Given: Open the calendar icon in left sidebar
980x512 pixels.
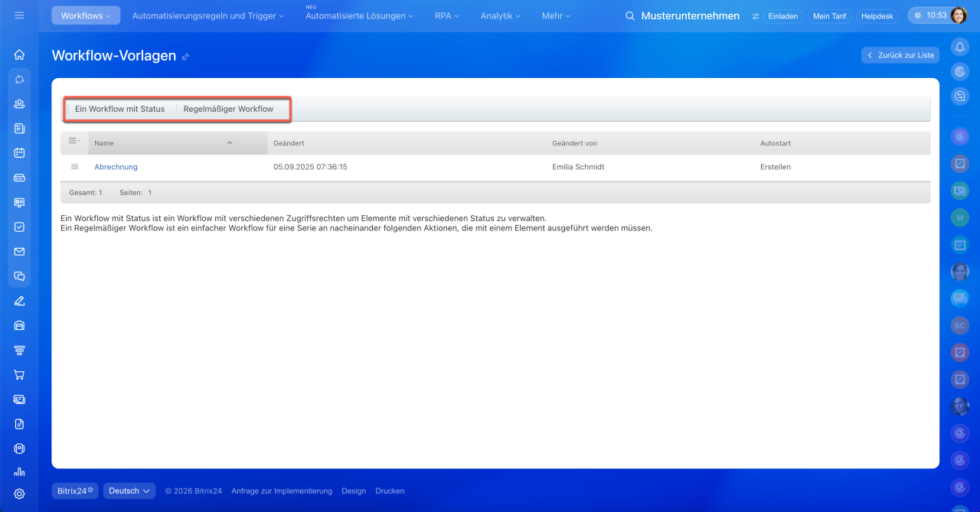Looking at the screenshot, I should coord(19,153).
